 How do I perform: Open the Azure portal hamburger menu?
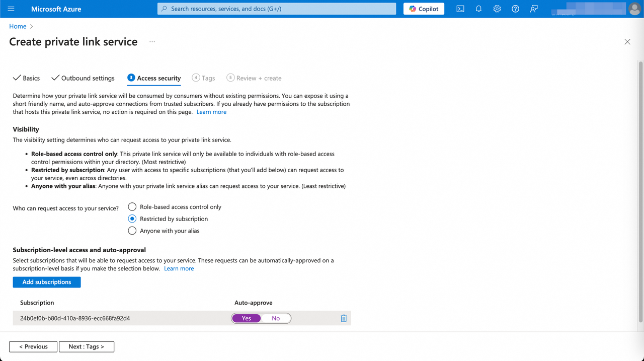click(11, 9)
